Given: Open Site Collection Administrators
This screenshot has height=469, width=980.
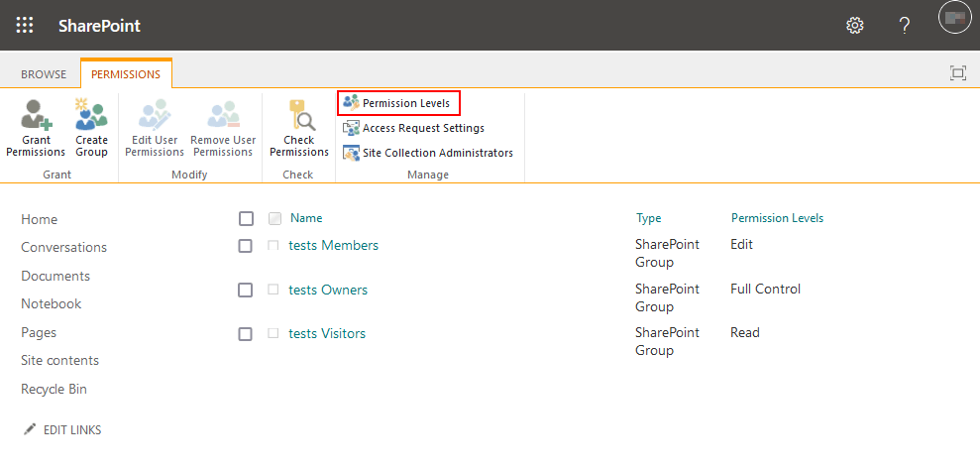Looking at the screenshot, I should pos(428,153).
